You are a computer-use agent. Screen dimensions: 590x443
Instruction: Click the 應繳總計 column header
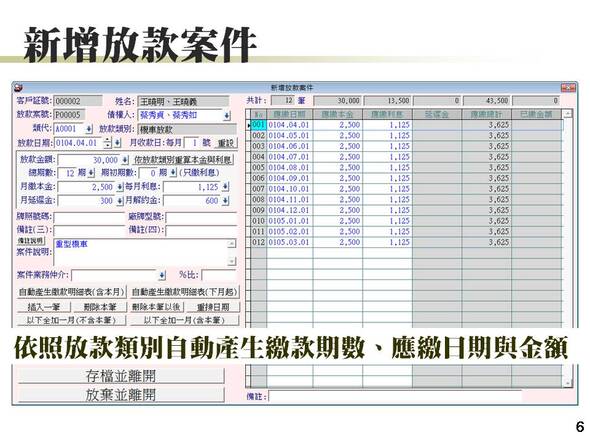[486, 114]
